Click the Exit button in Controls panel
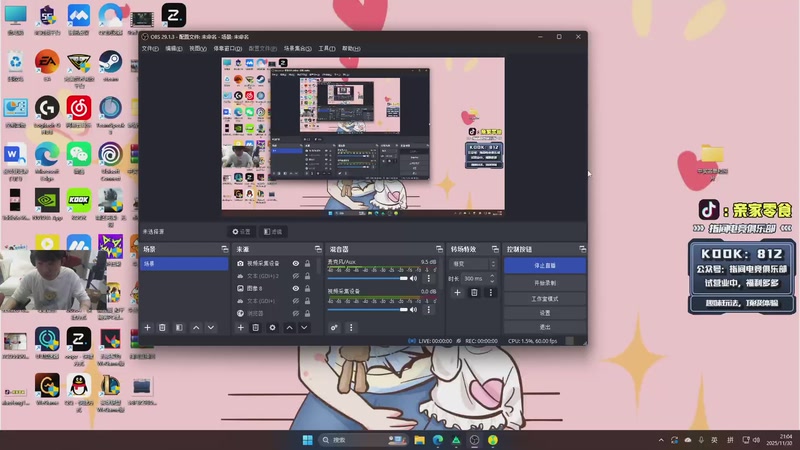 (545, 327)
